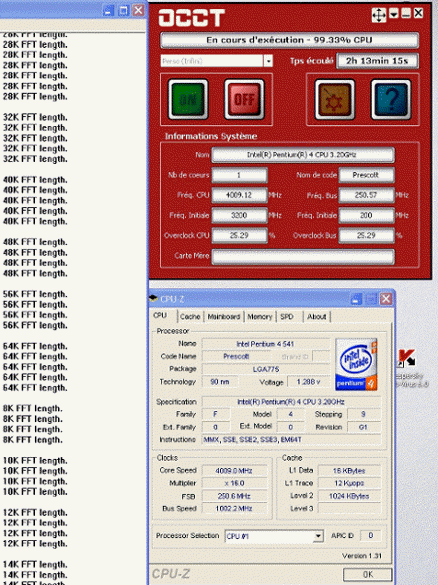
Task: Click the Voltage value in CPU-Z
Action: click(308, 382)
